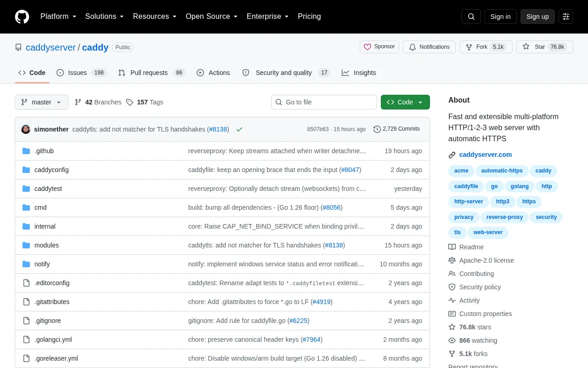Screen dimensions: 588x368
Task: Select the automatic-https topic tag
Action: point(502,171)
